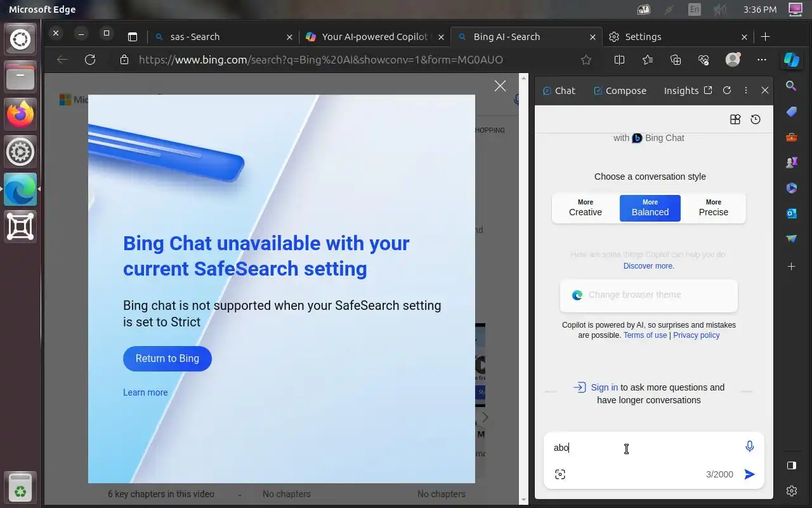Click the Return to Bing button
This screenshot has width=812, height=508.
[167, 358]
